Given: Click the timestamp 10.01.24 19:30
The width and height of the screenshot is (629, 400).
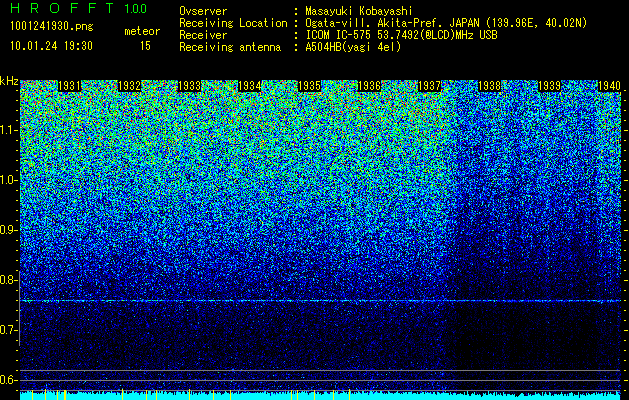Looking at the screenshot, I should click(x=51, y=46).
